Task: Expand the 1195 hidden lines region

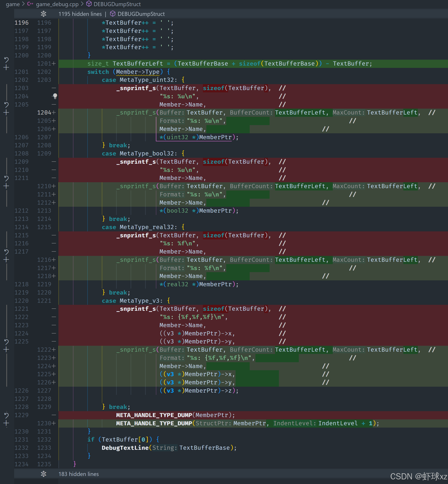Action: [44, 14]
